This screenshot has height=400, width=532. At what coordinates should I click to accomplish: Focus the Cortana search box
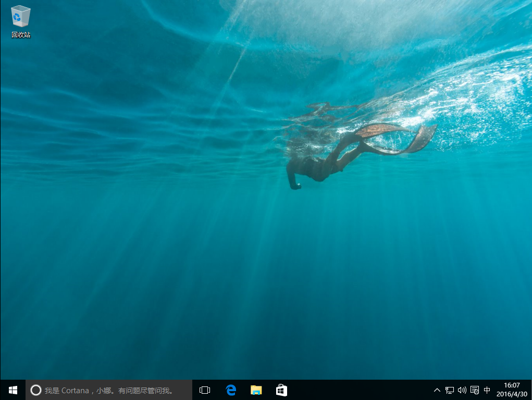click(109, 390)
